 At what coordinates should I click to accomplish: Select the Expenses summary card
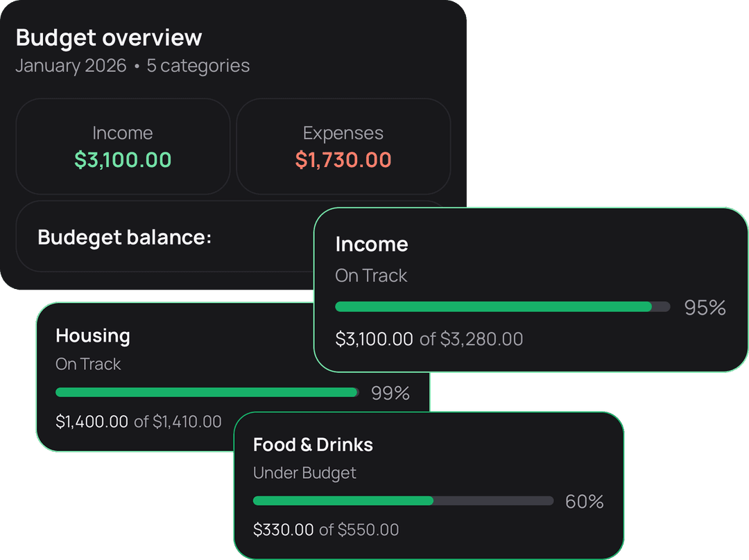tap(343, 146)
